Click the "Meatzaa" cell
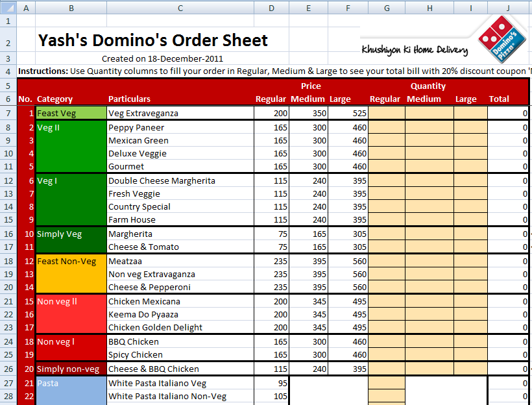This screenshot has height=405, width=532. [180, 261]
